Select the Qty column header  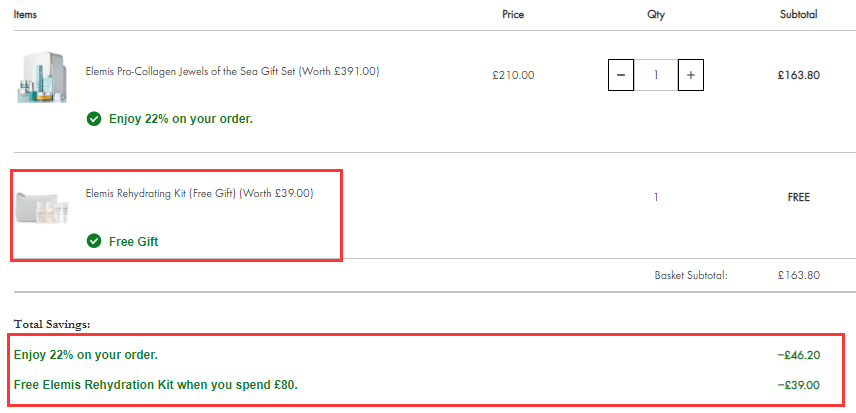pyautogui.click(x=656, y=15)
